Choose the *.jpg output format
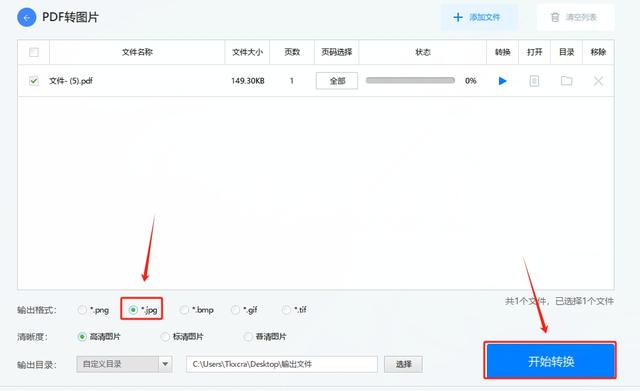640x391 pixels. [x=133, y=310]
